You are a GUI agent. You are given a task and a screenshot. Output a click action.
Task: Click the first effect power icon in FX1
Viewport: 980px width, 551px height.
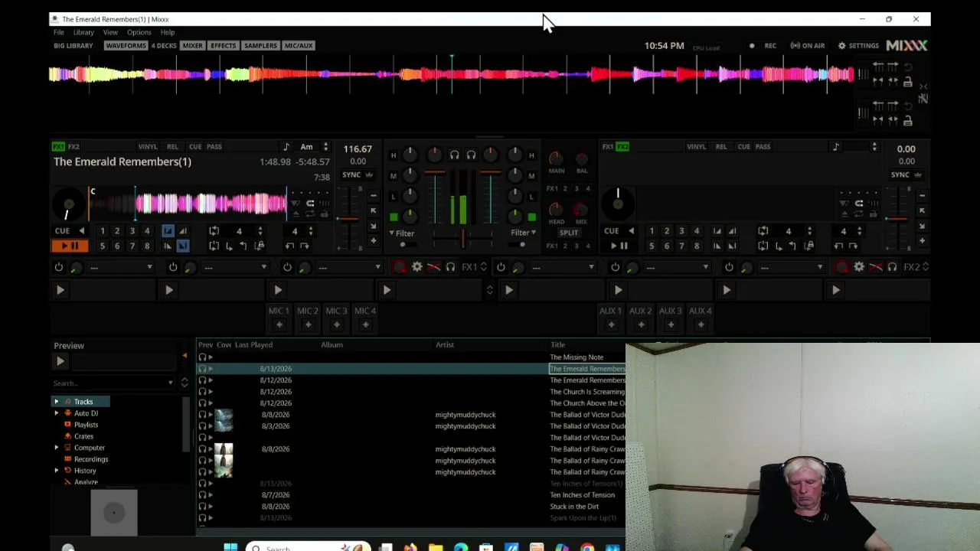(x=59, y=267)
